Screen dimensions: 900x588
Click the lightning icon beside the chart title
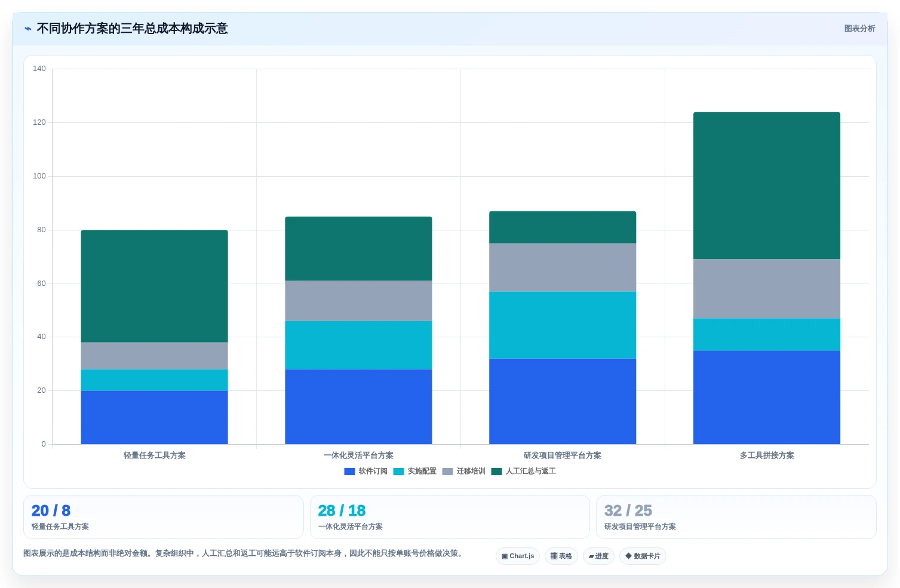pos(28,29)
